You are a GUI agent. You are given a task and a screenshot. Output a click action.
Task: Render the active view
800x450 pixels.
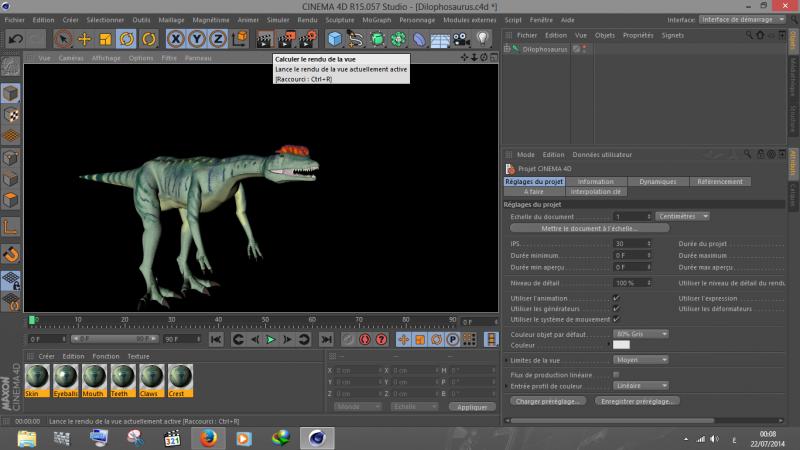264,39
